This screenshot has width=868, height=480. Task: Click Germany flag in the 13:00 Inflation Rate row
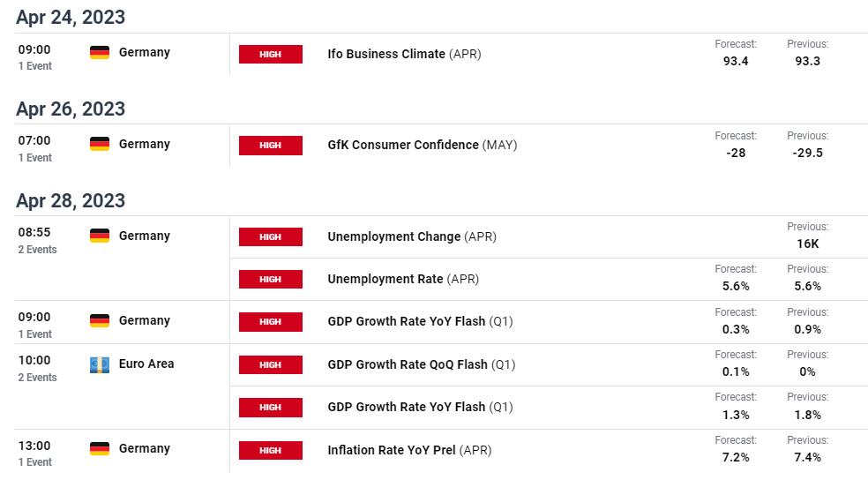tap(100, 448)
